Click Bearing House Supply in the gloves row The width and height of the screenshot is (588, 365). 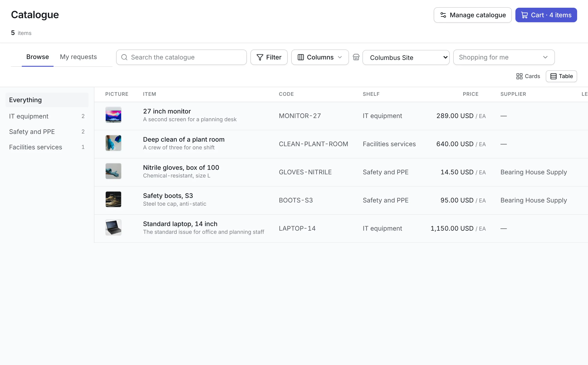tap(534, 172)
